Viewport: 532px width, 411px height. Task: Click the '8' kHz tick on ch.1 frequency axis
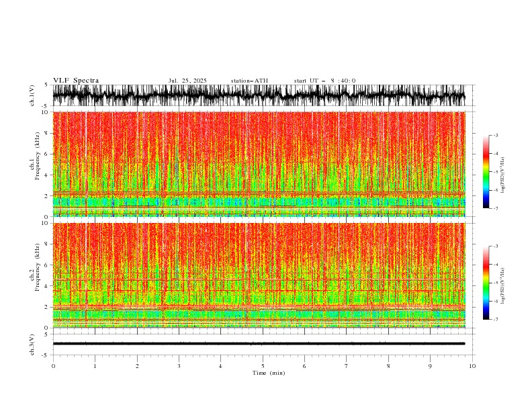47,133
